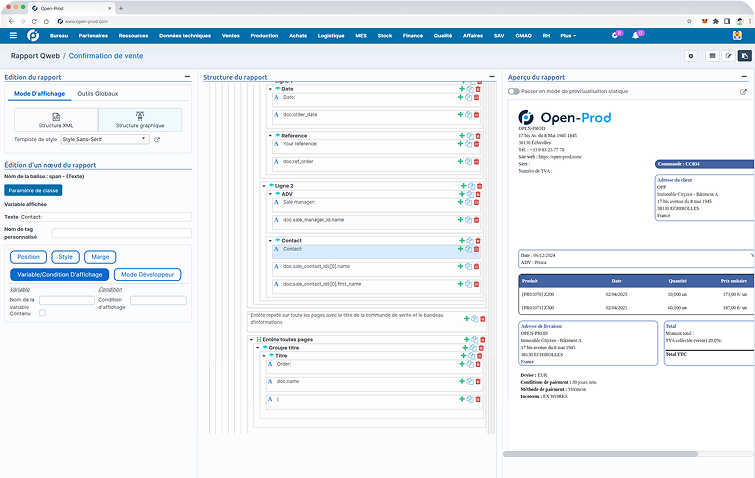Go to Rapport Qweb breadcrumb
The image size is (755, 478).
pyautogui.click(x=35, y=56)
